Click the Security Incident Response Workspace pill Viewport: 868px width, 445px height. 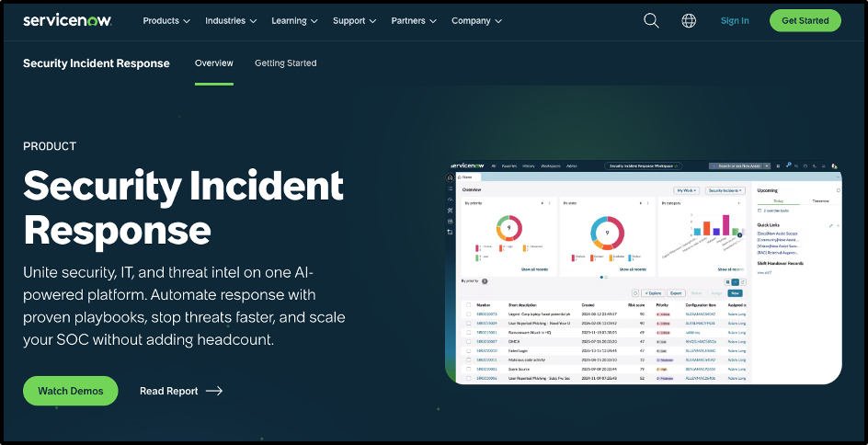(x=644, y=166)
